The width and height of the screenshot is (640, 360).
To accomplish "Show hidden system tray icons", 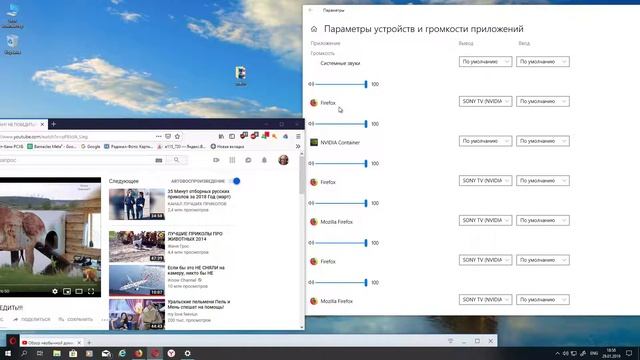I will [557, 353].
